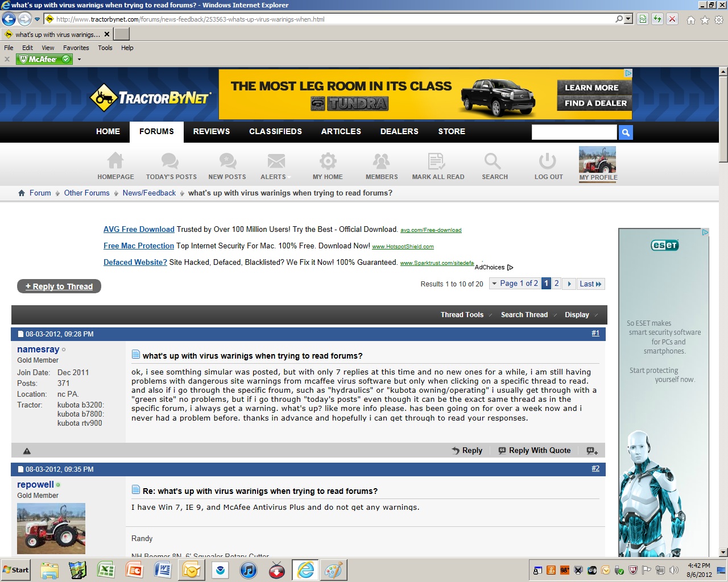
Task: Open Today's Posts speech bubble icon
Action: coord(169,161)
